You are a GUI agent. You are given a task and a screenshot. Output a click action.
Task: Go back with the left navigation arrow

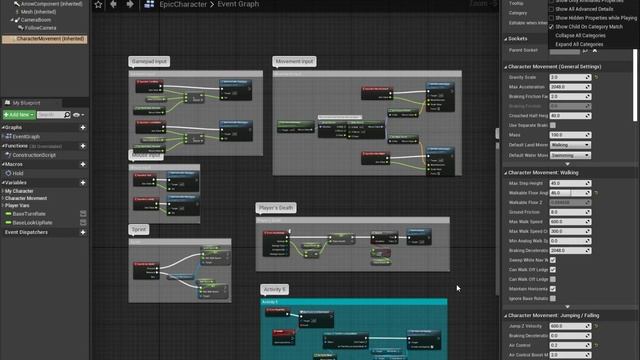[x=113, y=4]
